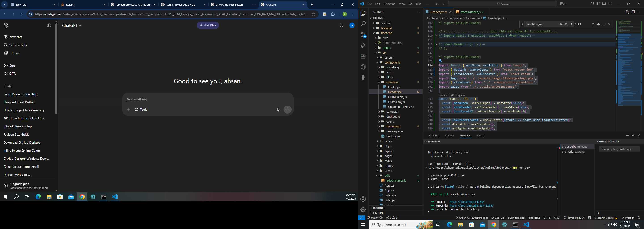Viewport: 644px width, 229px height.
Task: Start voice mode in ChatGPT prompt box
Action: pos(288,110)
